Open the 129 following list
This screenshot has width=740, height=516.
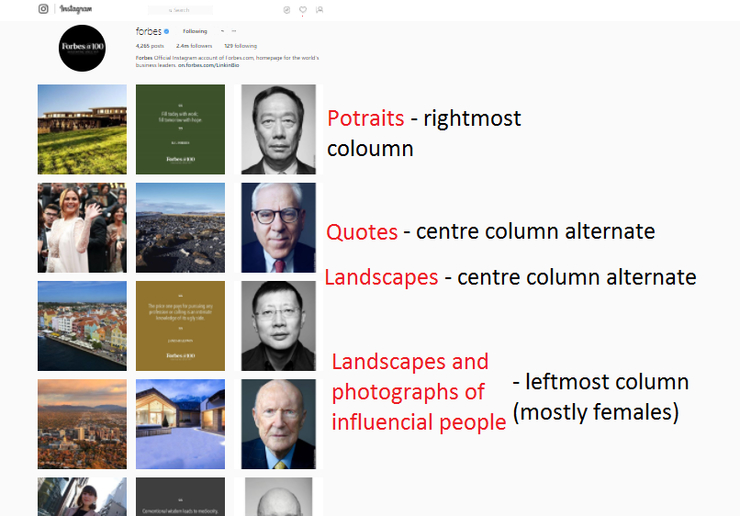click(241, 46)
